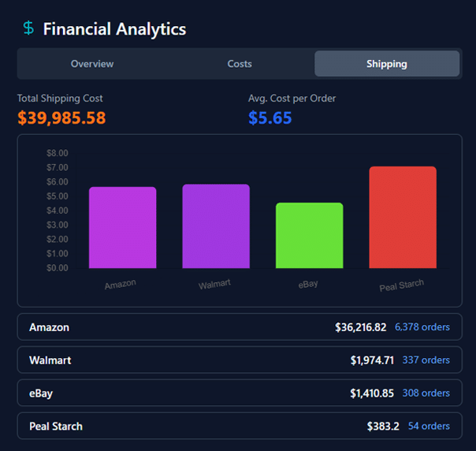Click the Walmart axis label under chart
Image resolution: width=476 pixels, height=451 pixels.
click(x=214, y=285)
